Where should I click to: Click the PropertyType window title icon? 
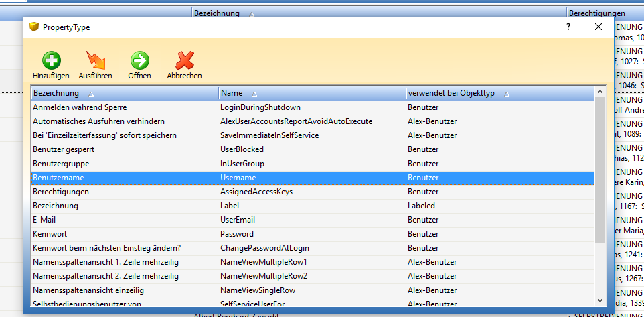33,27
